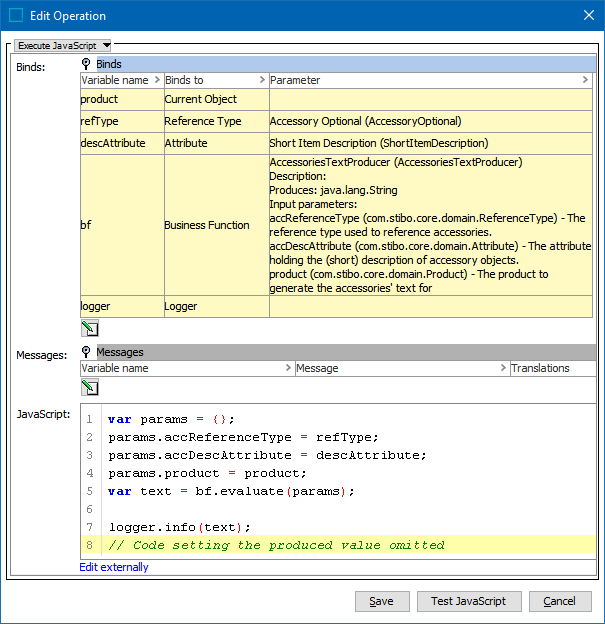Select the product bind row

click(120, 99)
